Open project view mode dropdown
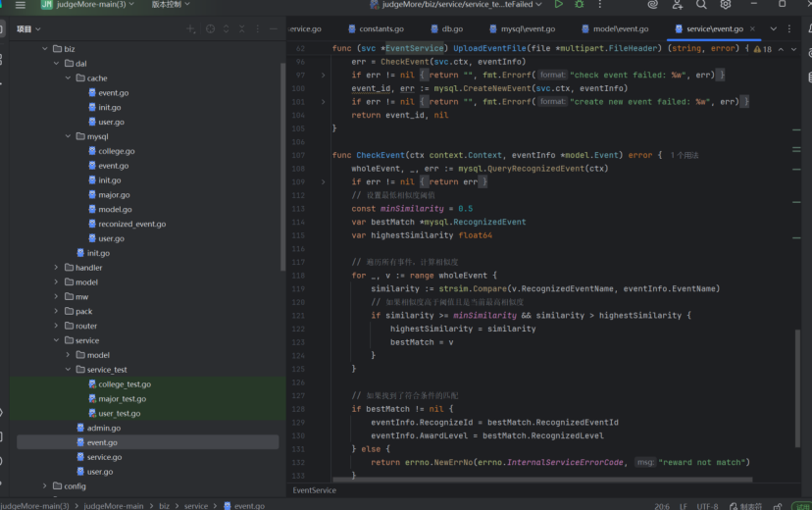Screen dimensions: 812x510 click(x=28, y=29)
